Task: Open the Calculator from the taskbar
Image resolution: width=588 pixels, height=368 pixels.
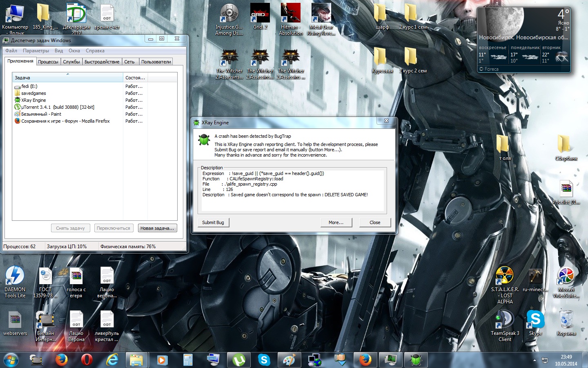Action: pos(188,360)
